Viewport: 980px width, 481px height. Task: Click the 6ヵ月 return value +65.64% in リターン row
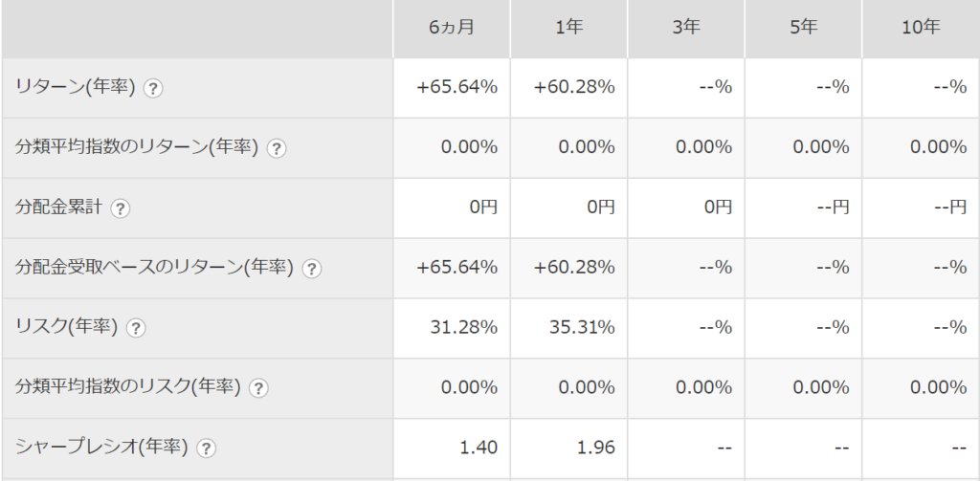(457, 87)
